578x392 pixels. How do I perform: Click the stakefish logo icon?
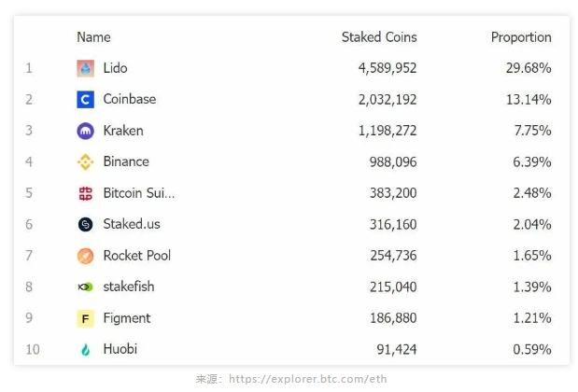[x=85, y=287]
